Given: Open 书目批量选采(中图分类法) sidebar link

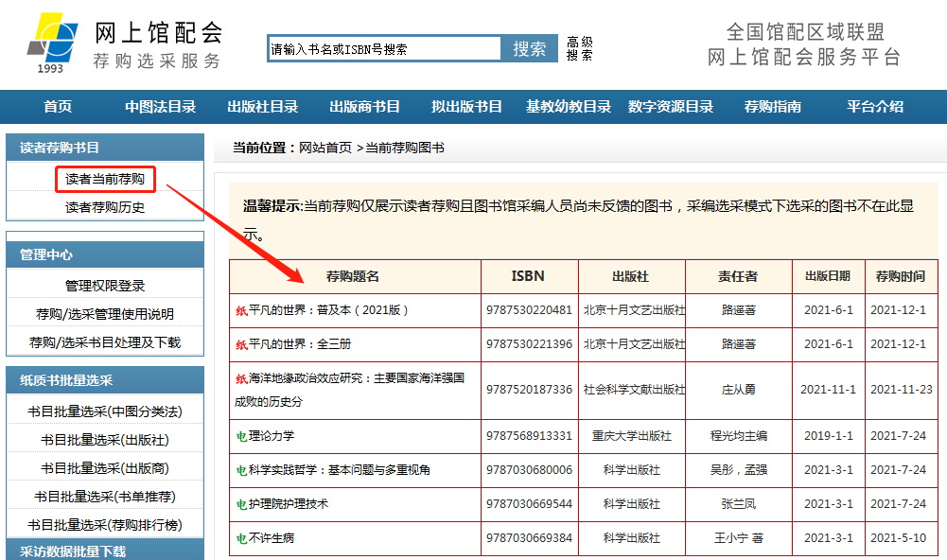Looking at the screenshot, I should click(x=105, y=411).
